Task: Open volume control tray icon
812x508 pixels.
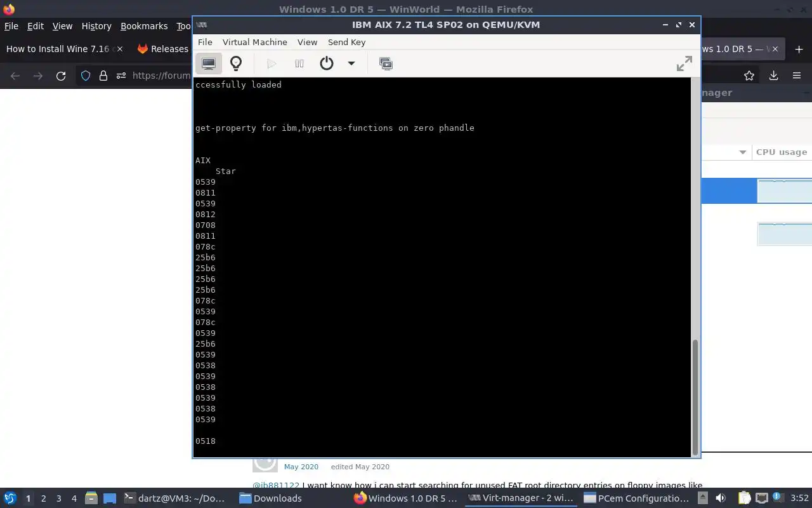Action: [x=721, y=498]
